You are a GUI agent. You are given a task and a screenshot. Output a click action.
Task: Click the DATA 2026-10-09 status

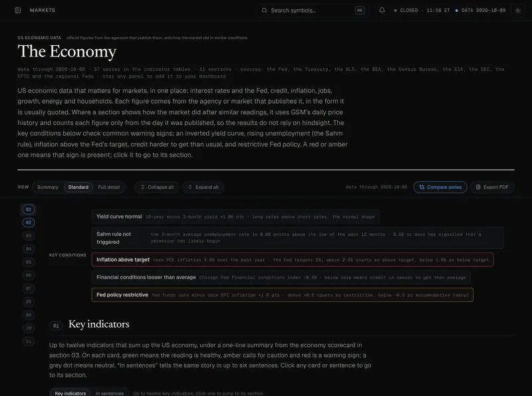[x=480, y=10]
